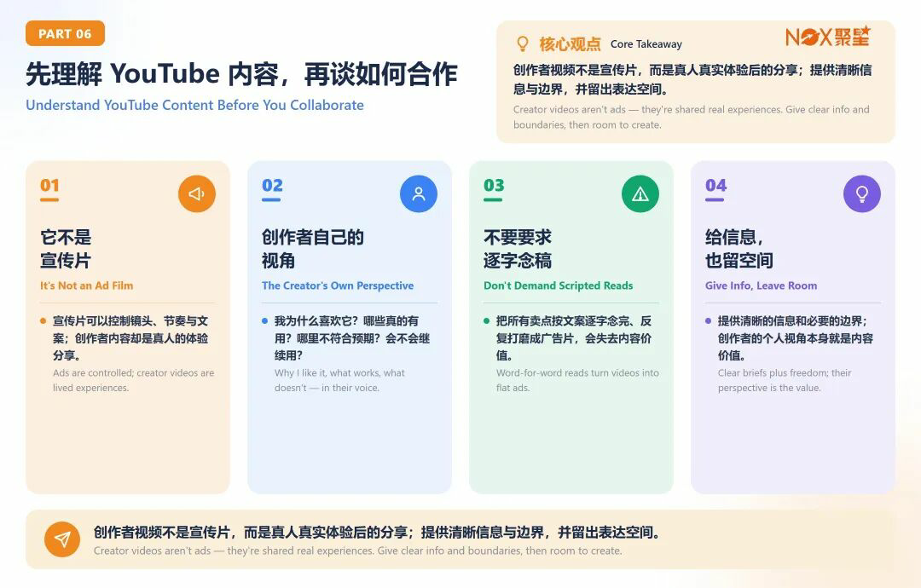Click the "It's Not an Ad Film" subtitle

[86, 285]
